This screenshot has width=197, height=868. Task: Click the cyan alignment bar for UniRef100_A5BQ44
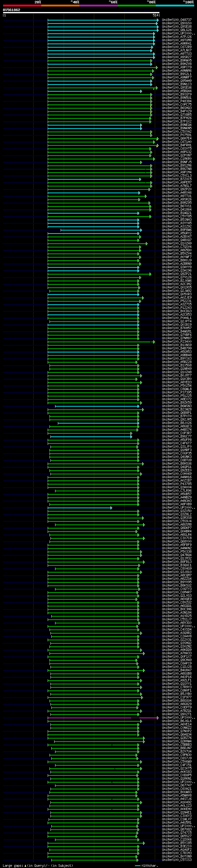point(94,91)
